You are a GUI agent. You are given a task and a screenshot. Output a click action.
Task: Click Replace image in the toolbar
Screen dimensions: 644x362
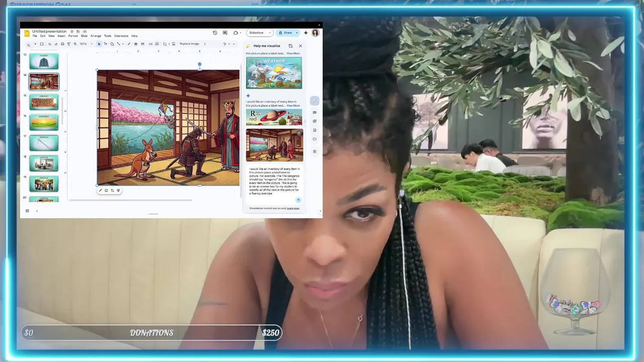[189, 44]
